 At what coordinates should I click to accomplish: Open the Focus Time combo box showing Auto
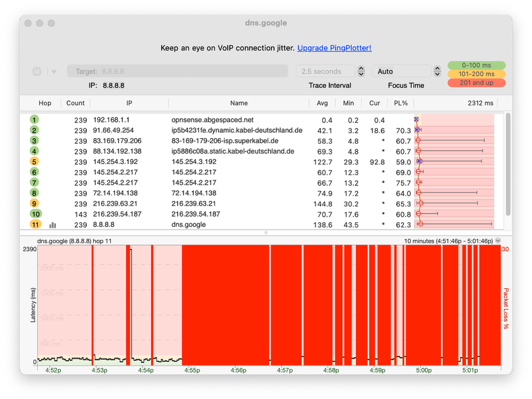(x=402, y=71)
